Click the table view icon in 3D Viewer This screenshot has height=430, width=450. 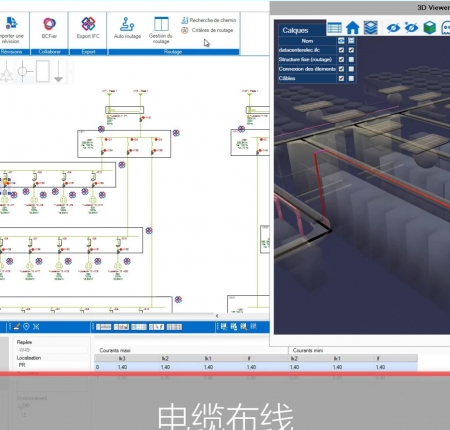pyautogui.click(x=334, y=28)
